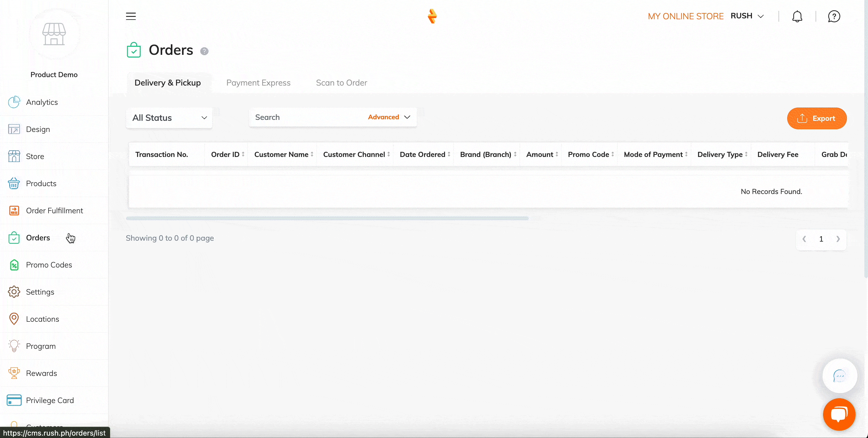Select page 1 in pagination

(821, 239)
